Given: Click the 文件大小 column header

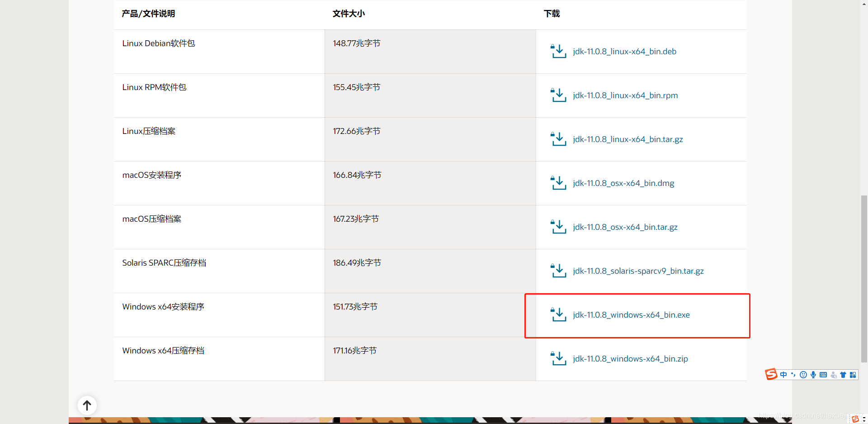Looking at the screenshot, I should coord(349,14).
